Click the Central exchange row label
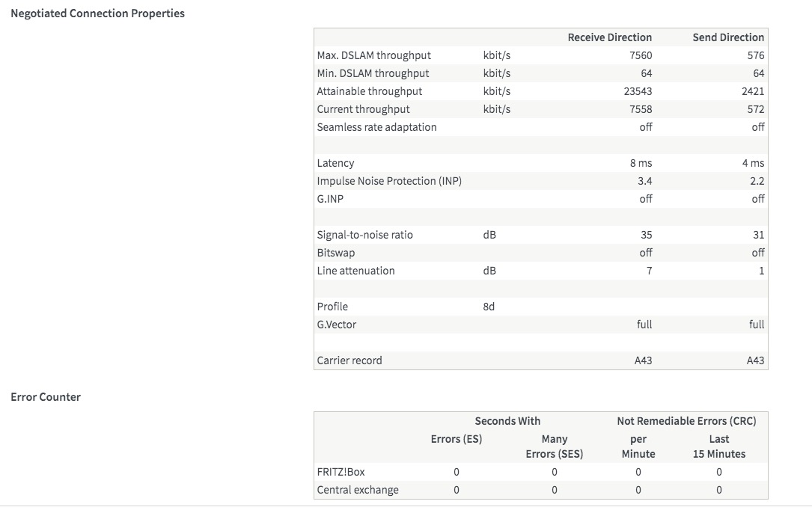Image resolution: width=812 pixels, height=519 pixels. pyautogui.click(x=358, y=490)
